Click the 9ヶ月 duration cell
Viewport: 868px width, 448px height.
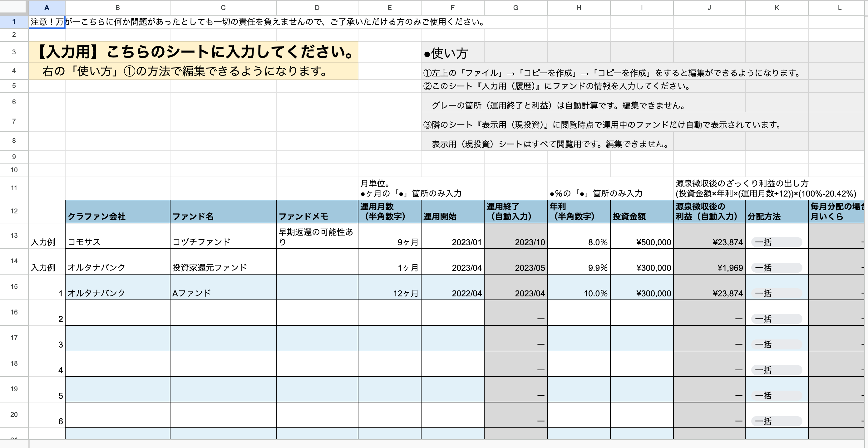pyautogui.click(x=390, y=236)
